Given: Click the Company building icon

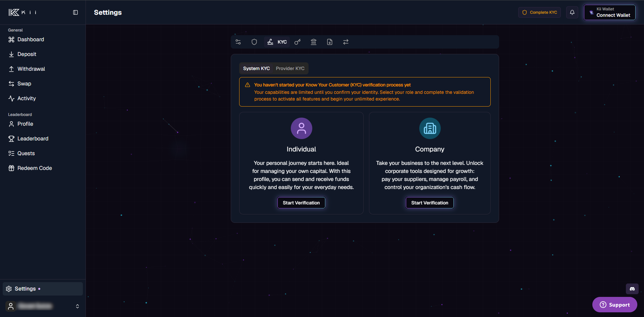Looking at the screenshot, I should [x=430, y=128].
